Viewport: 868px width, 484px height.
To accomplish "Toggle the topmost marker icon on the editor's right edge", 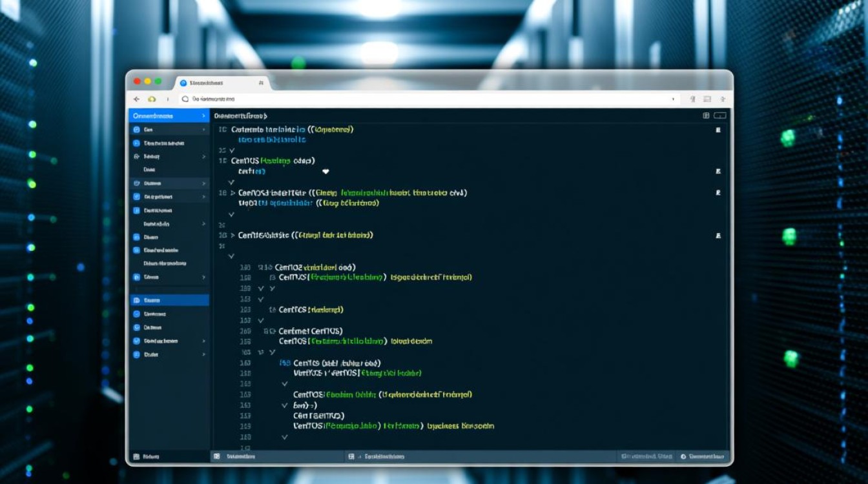I will (x=718, y=130).
